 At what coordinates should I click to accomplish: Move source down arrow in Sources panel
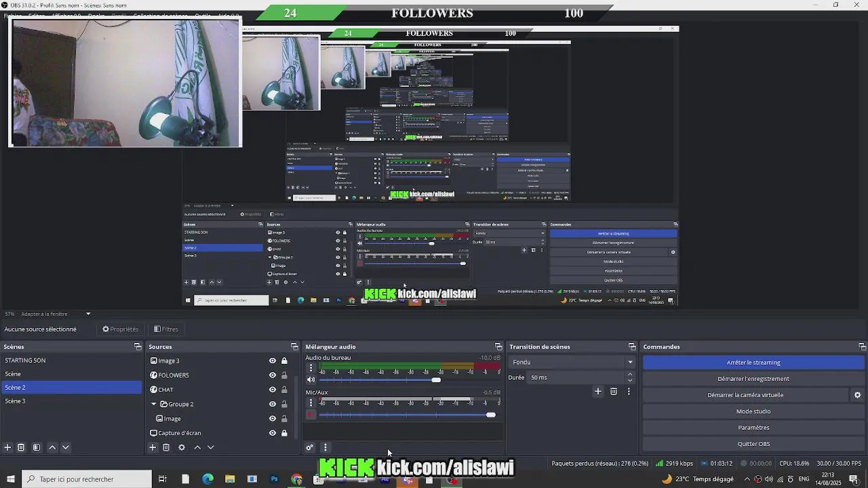pyautogui.click(x=211, y=447)
